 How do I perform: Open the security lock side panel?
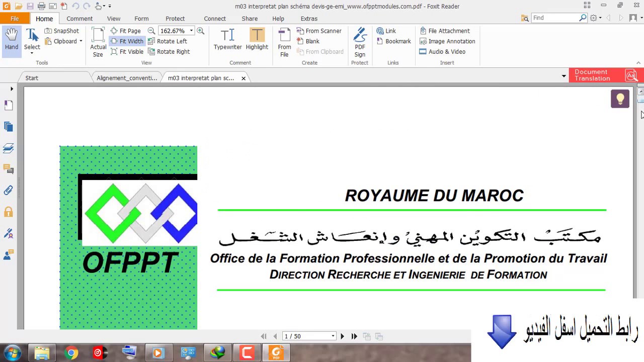click(x=8, y=212)
